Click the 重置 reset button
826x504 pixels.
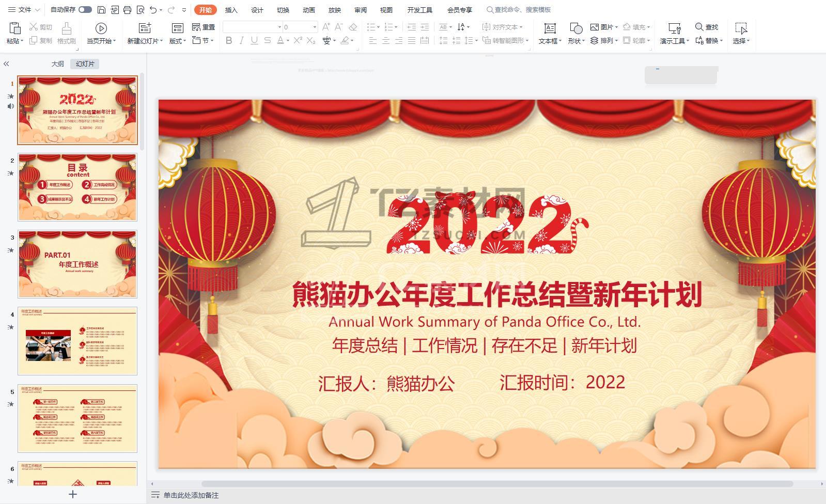(204, 27)
